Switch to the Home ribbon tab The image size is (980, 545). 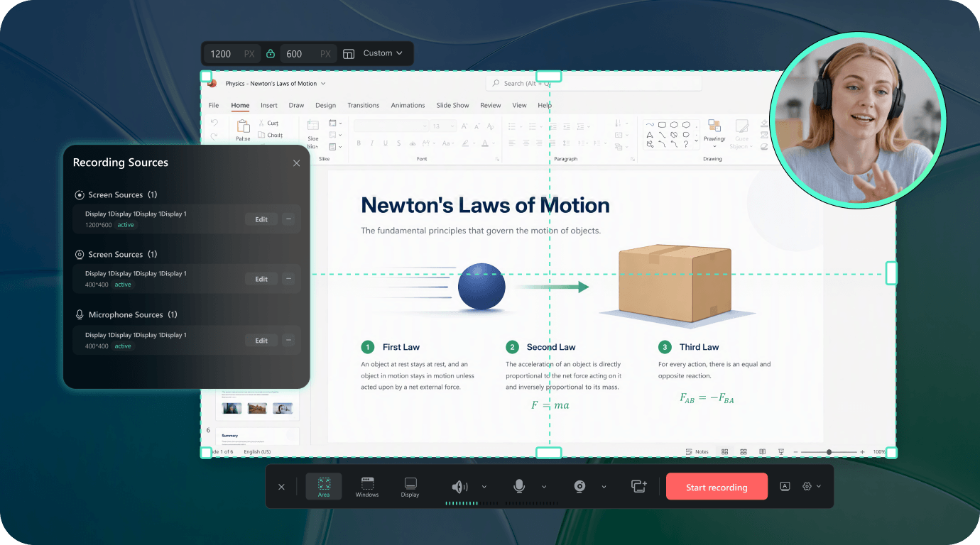240,105
